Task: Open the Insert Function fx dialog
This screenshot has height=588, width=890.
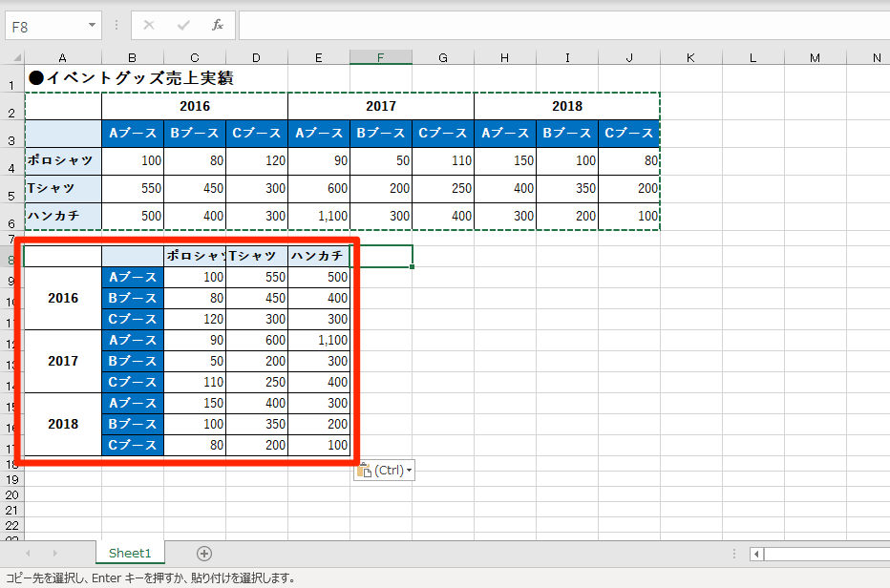Action: [x=218, y=25]
